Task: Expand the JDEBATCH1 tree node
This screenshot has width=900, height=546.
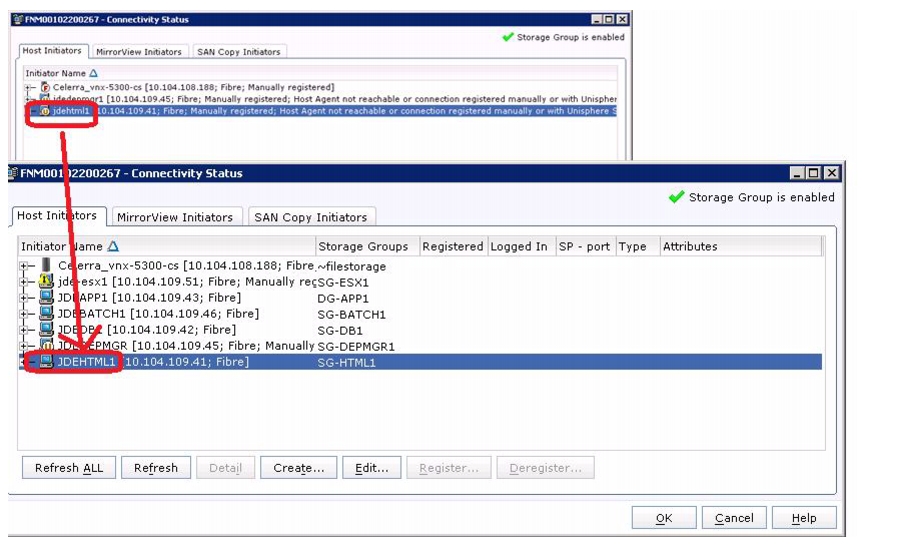Action: (24, 314)
